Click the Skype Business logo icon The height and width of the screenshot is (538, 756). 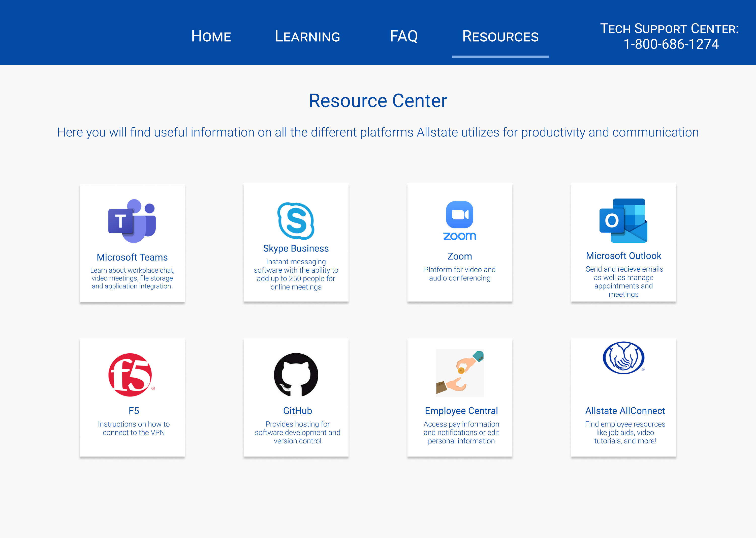coord(296,221)
